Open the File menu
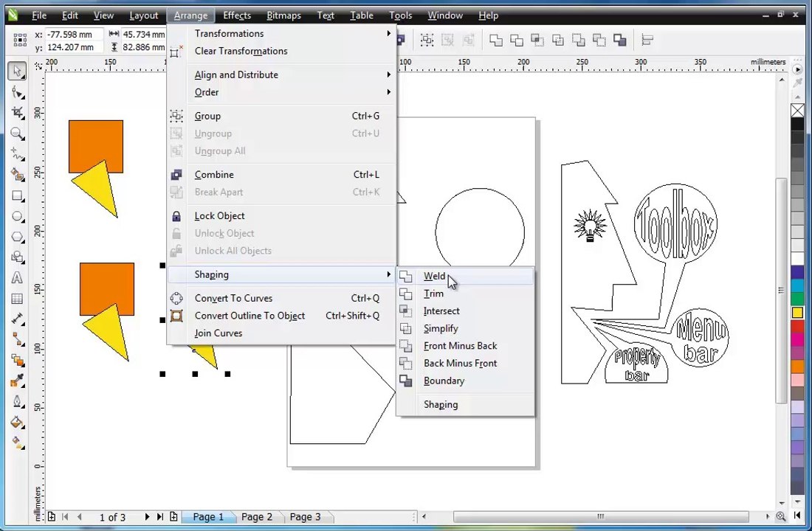Viewport: 812px width, 531px height. (39, 15)
